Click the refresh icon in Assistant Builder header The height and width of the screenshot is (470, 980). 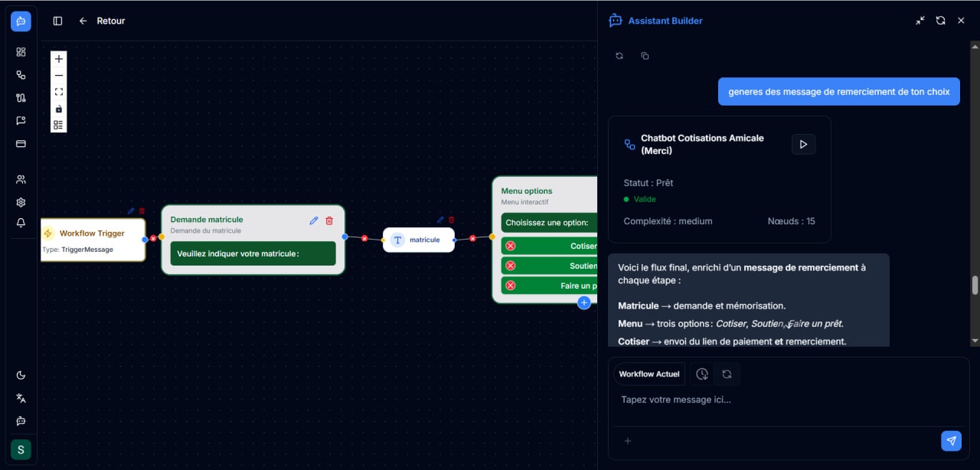point(940,21)
